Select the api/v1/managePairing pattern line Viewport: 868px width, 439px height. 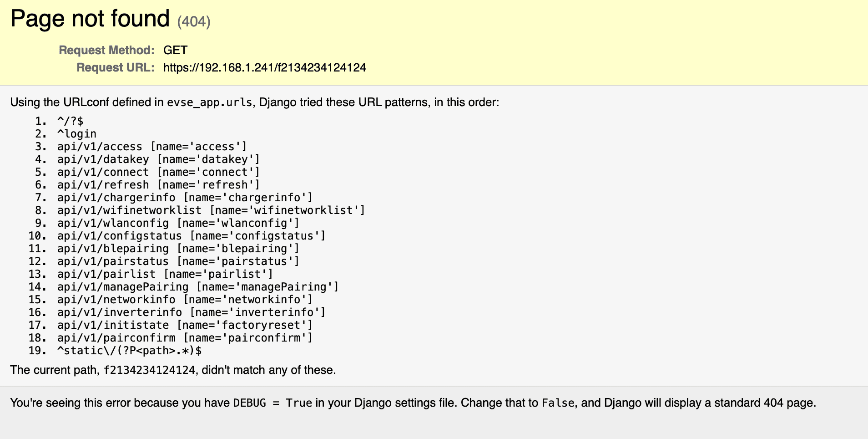[198, 287]
